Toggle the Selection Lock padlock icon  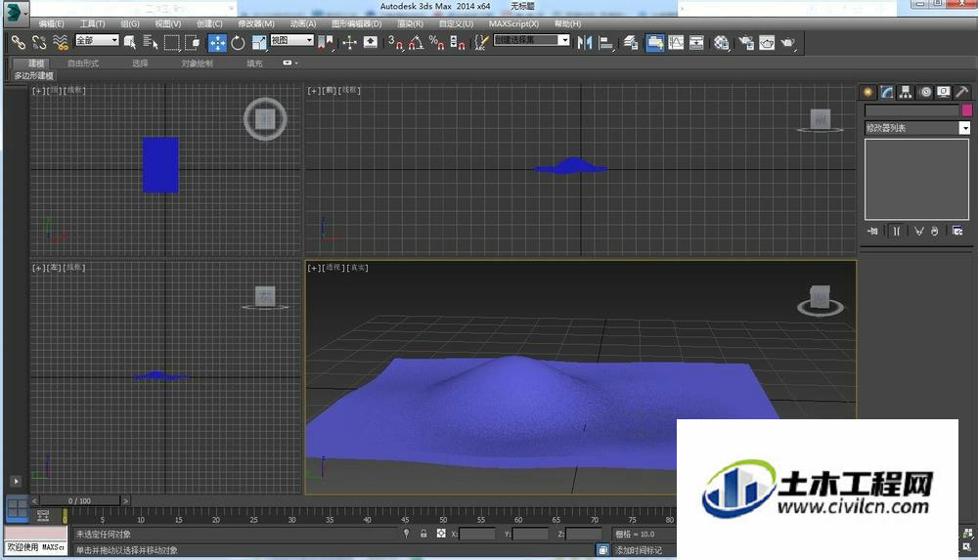pos(423,534)
